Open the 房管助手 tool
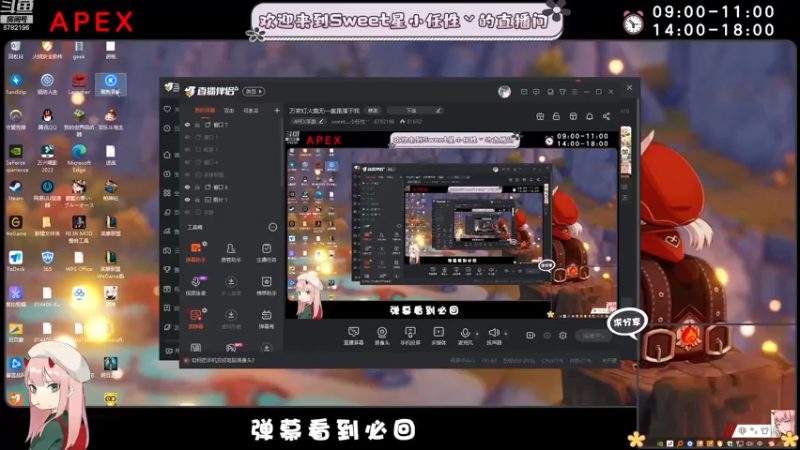 pos(231,253)
